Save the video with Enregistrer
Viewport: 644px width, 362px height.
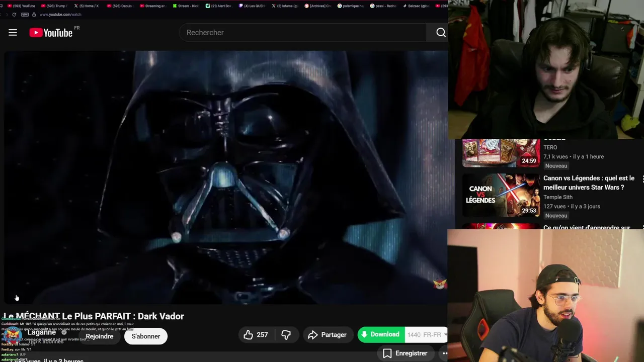(x=405, y=353)
